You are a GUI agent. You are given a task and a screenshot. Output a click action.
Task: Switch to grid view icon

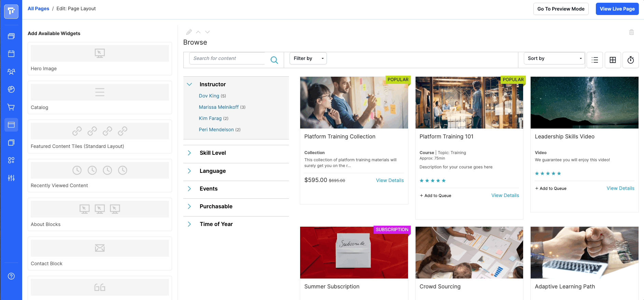point(613,60)
